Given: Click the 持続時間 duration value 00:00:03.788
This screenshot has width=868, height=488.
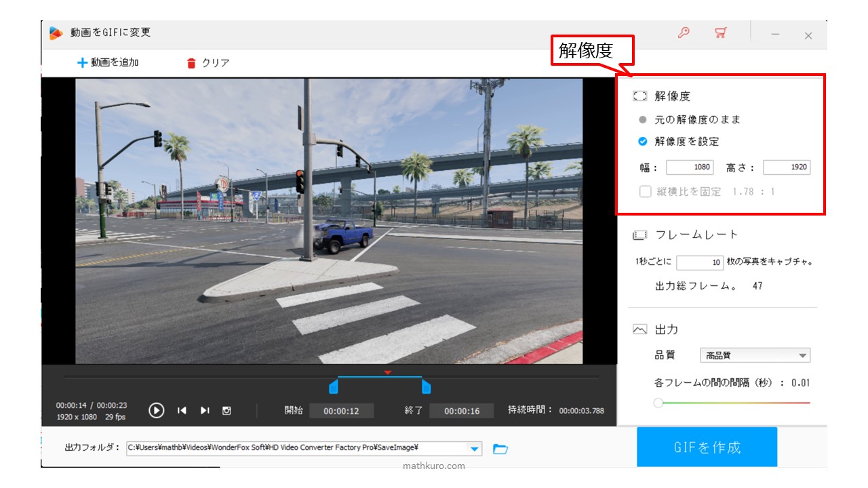Looking at the screenshot, I should [582, 411].
